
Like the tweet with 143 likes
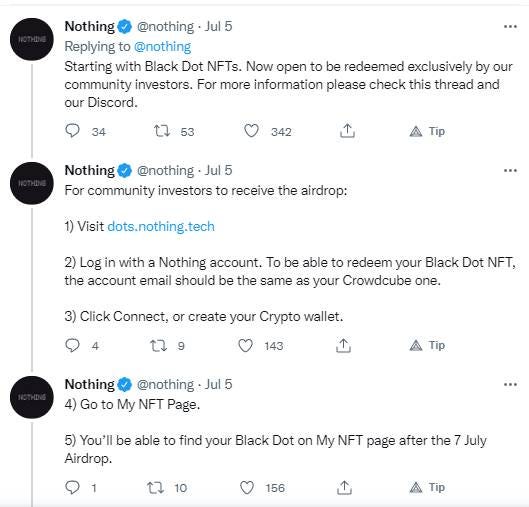(245, 345)
